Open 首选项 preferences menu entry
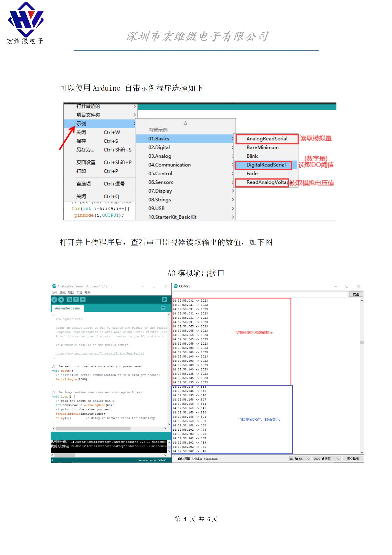The height and width of the screenshot is (555, 392). pyautogui.click(x=100, y=184)
